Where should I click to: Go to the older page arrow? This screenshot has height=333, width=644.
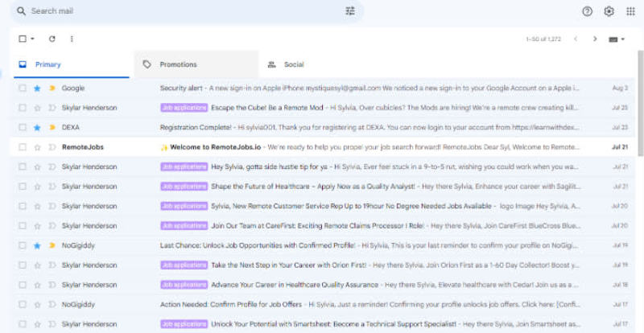pos(595,39)
